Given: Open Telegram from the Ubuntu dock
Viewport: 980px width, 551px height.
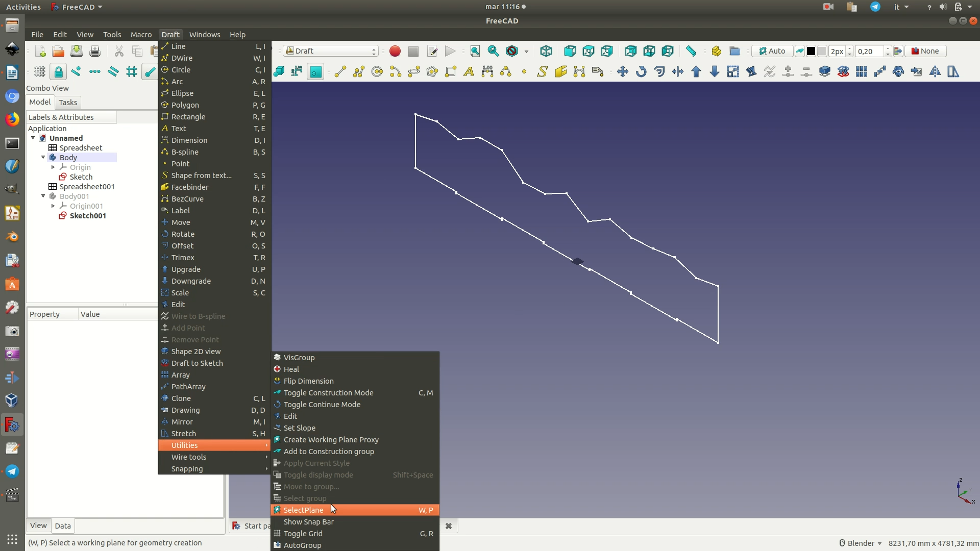Looking at the screenshot, I should click(12, 471).
